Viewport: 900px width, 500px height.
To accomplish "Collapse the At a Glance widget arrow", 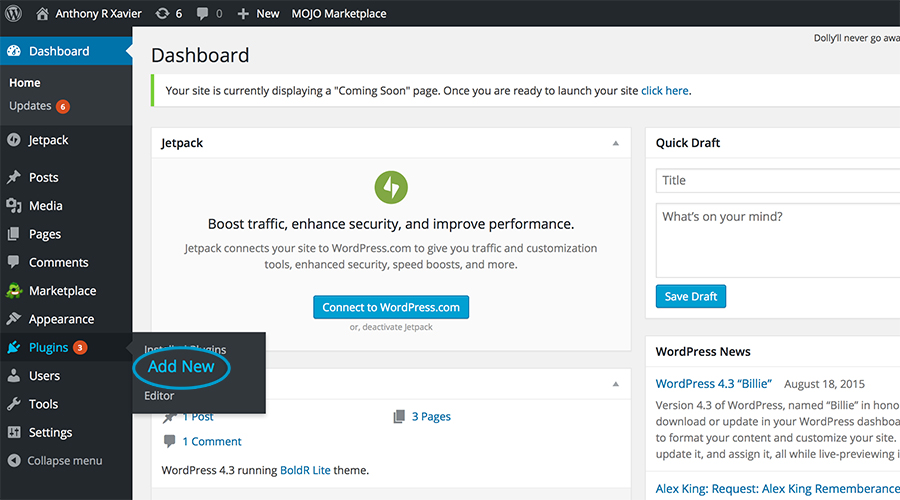I will pos(615,383).
